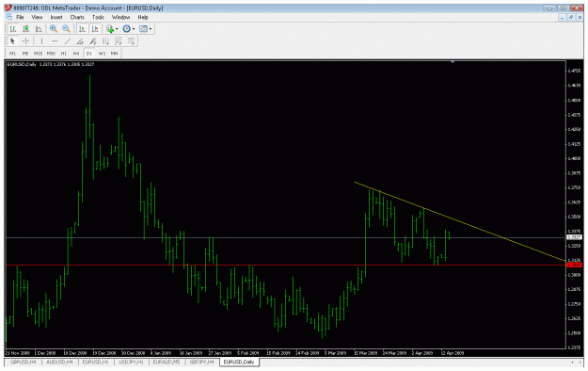Open the USDJPY,H1 chart tab
Viewport: 588px width, 371px height.
click(x=131, y=363)
